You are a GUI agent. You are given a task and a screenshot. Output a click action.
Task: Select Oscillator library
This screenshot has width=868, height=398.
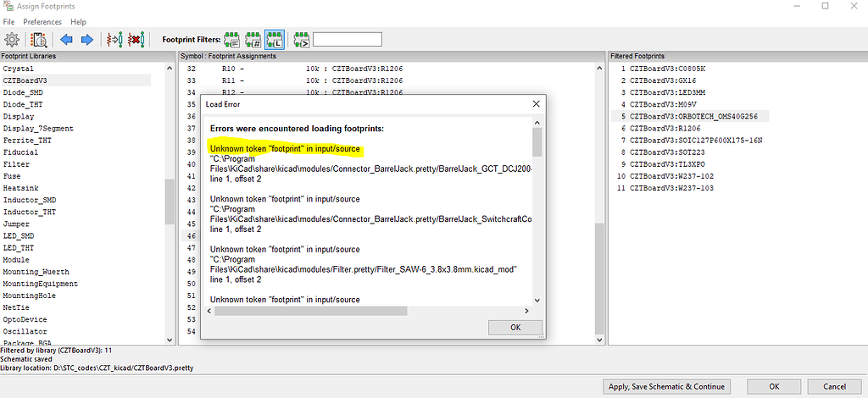pos(25,332)
